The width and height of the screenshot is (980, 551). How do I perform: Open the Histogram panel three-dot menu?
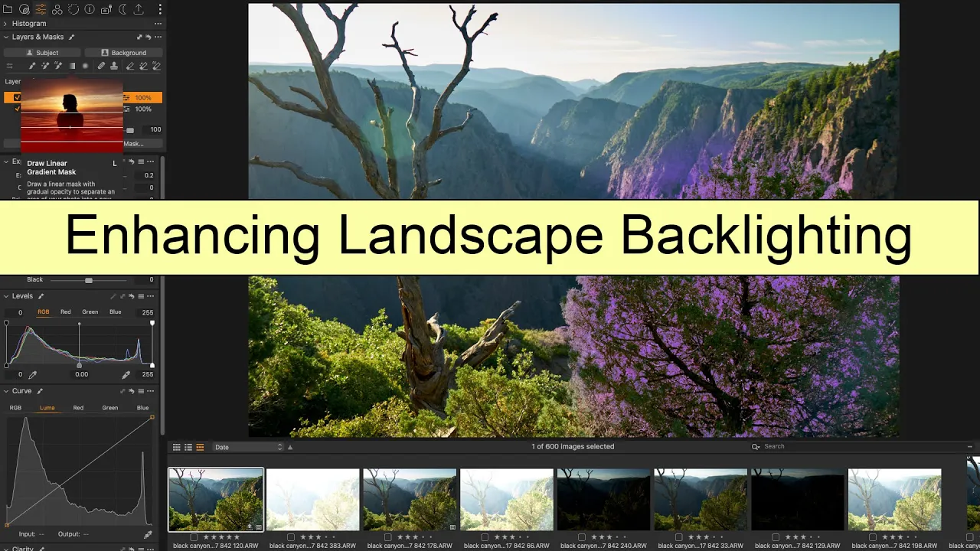coord(158,24)
